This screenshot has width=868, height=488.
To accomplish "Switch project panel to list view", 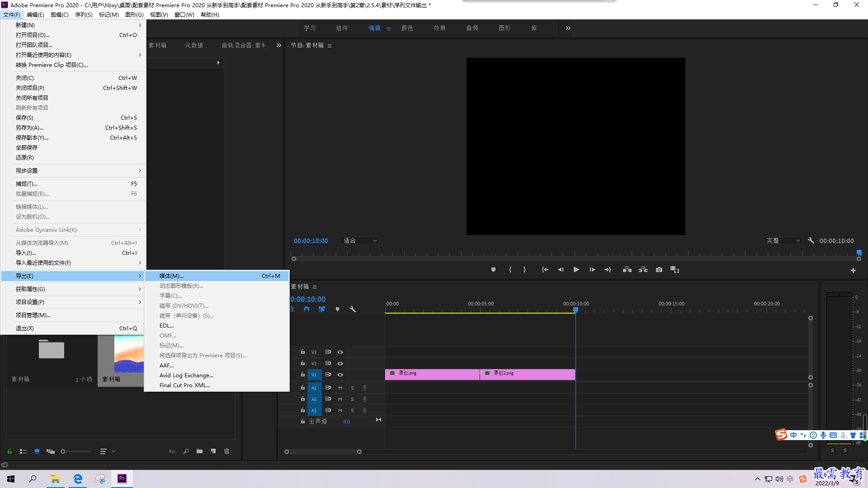I will click(24, 451).
